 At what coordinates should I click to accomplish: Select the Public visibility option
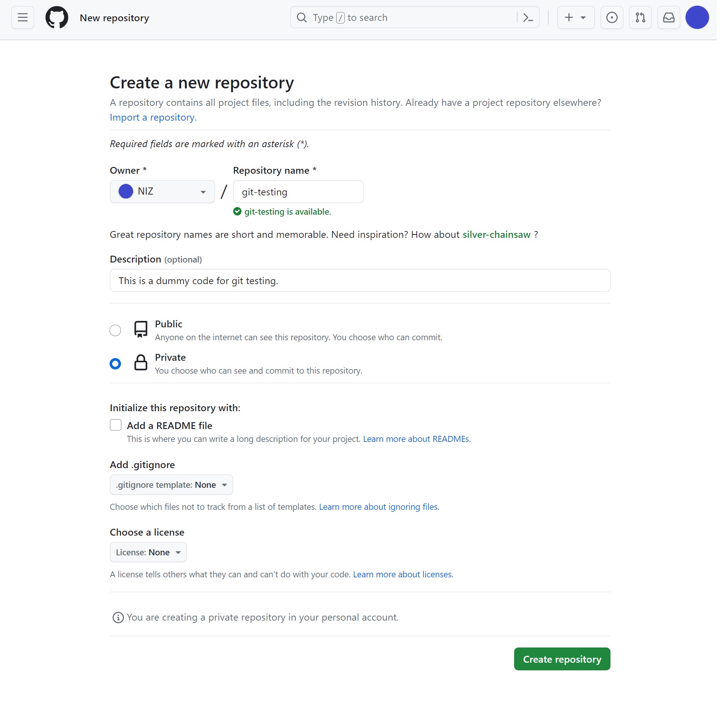(115, 330)
